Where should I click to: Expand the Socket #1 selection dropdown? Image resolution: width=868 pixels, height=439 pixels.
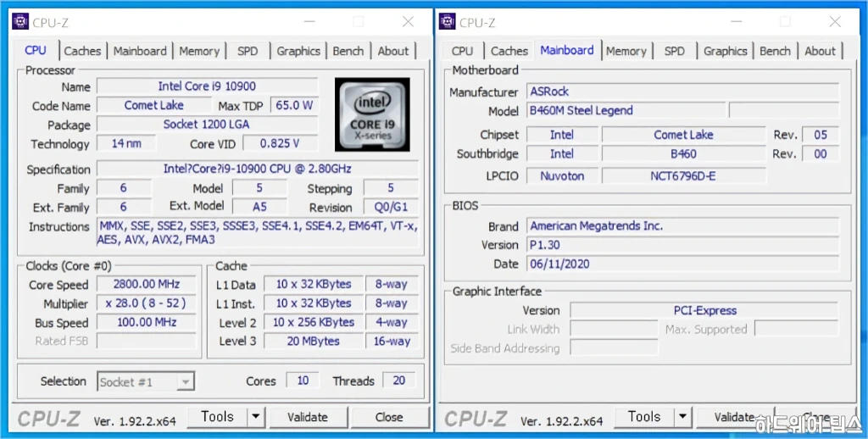click(x=186, y=381)
